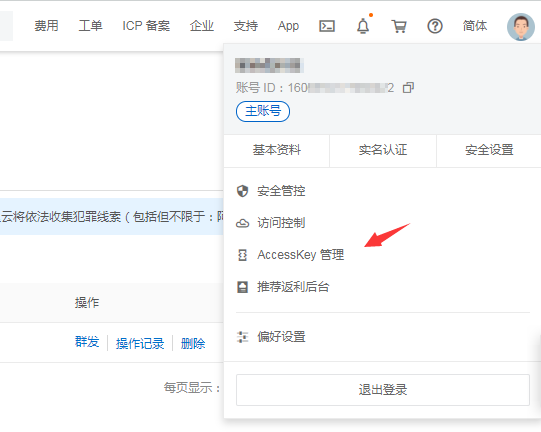
Task: Open notifications bell icon
Action: (x=363, y=26)
